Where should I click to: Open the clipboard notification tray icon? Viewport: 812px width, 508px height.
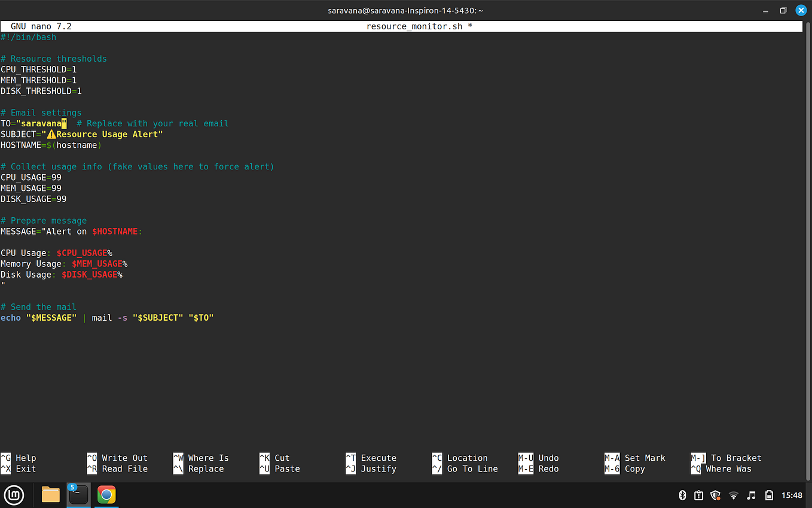tap(698, 495)
